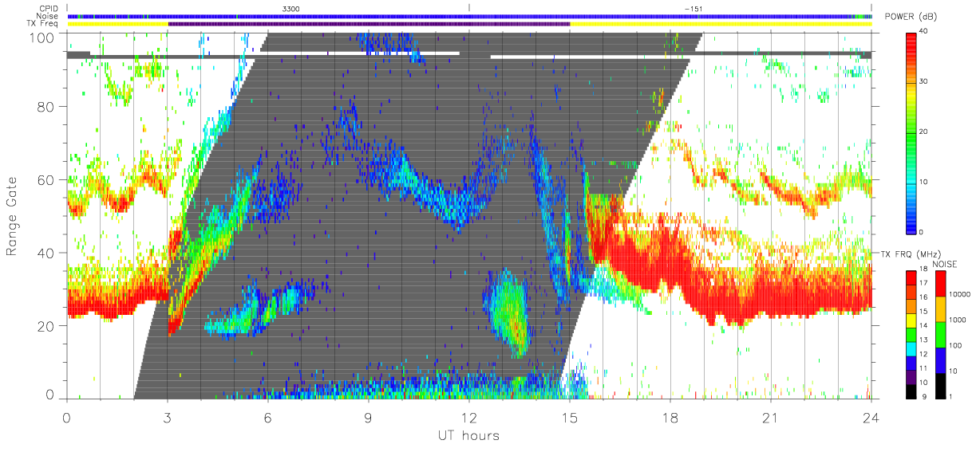The width and height of the screenshot is (980, 452).
Task: Click the Range Gate axis title
Action: 12,216
